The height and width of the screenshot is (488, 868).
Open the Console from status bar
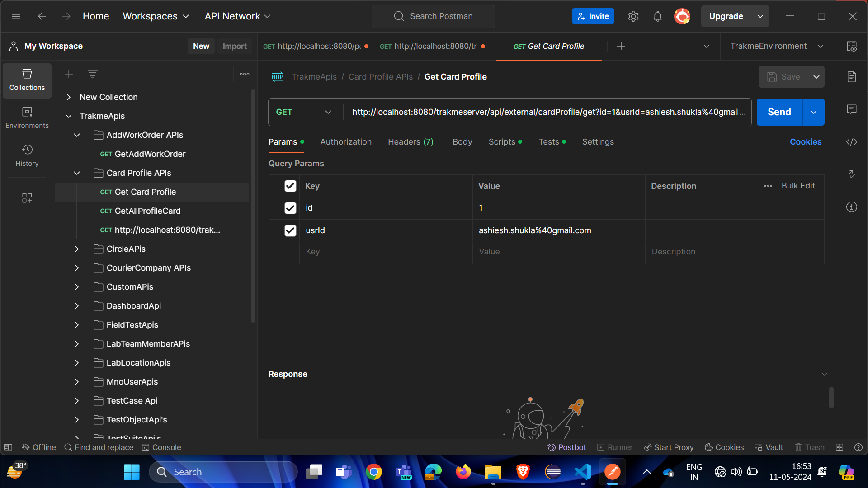click(x=161, y=447)
